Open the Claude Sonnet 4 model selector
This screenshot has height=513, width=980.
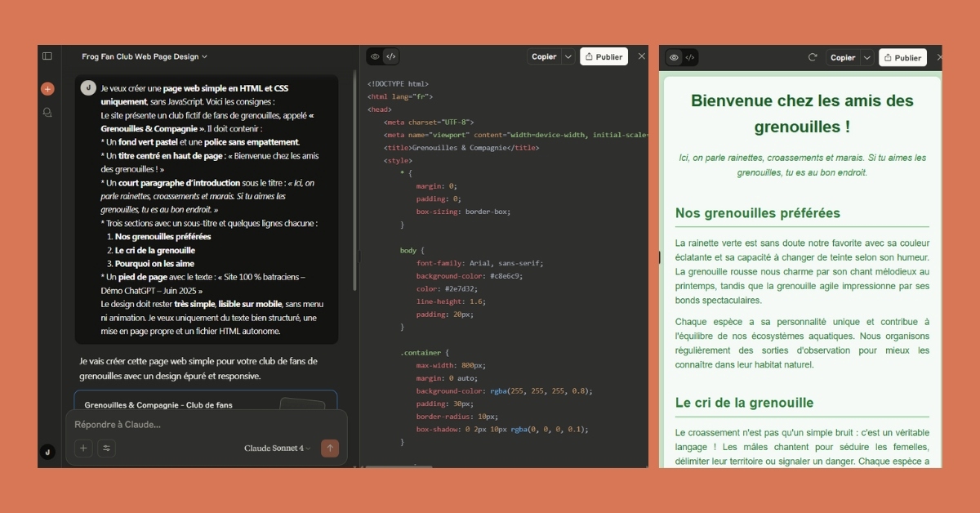point(277,448)
